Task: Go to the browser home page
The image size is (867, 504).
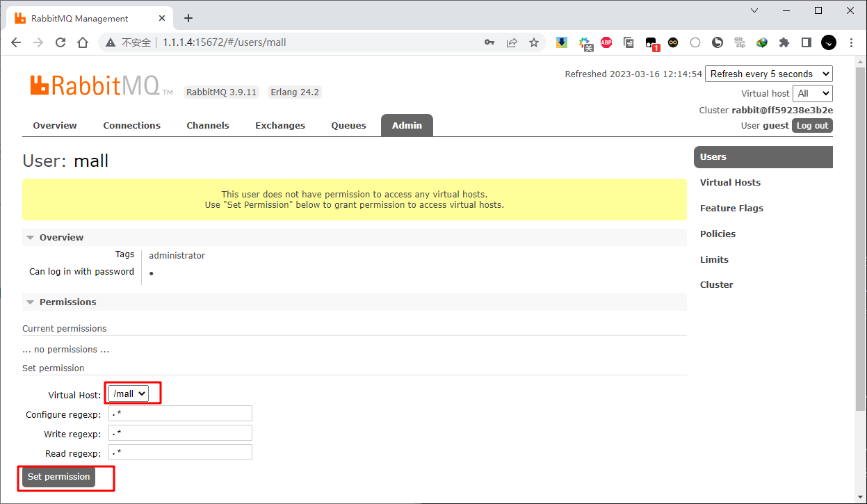Action: [x=83, y=42]
